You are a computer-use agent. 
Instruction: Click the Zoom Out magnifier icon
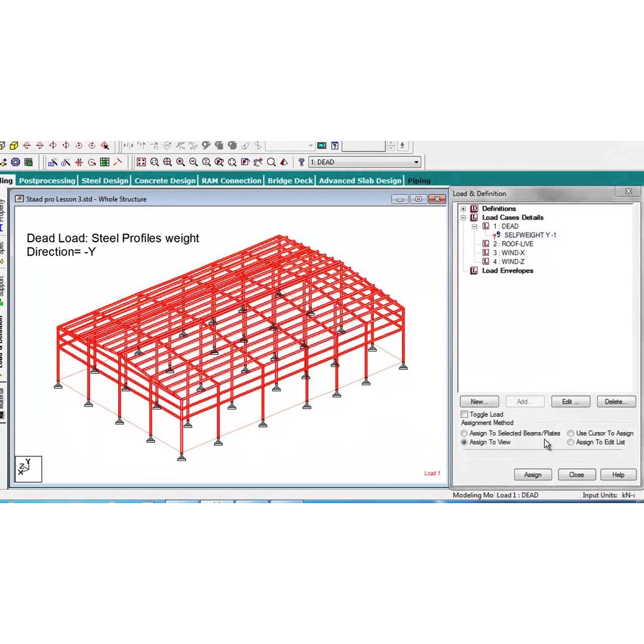[193, 162]
